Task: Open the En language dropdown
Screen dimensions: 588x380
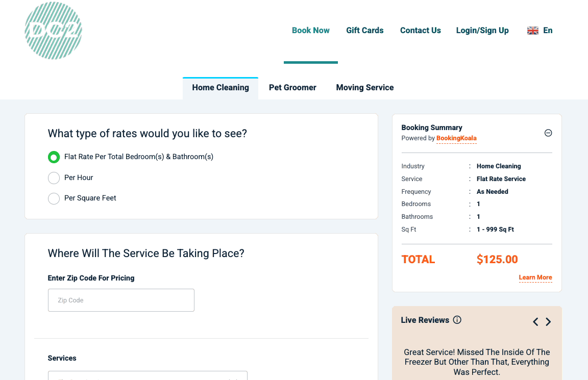Action: point(548,31)
